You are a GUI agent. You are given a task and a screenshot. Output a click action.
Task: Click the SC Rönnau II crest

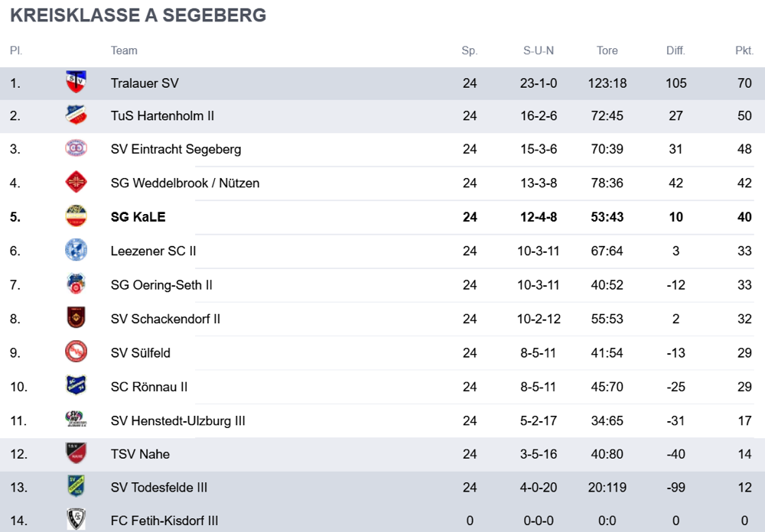pos(76,386)
